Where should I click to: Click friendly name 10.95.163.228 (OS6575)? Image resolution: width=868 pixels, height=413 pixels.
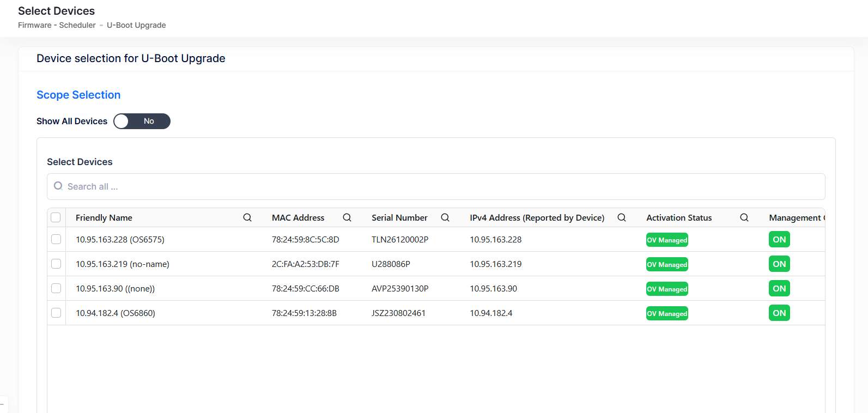(x=120, y=239)
